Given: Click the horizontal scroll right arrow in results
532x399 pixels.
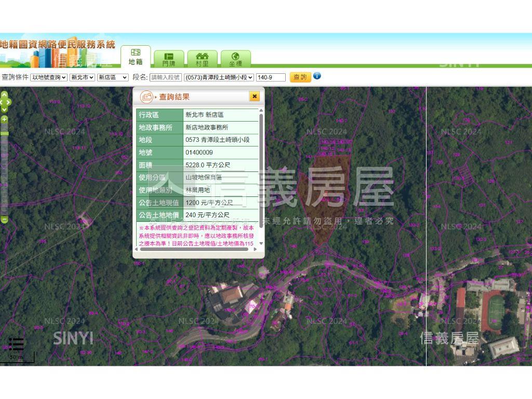Looking at the screenshot, I should (x=256, y=249).
